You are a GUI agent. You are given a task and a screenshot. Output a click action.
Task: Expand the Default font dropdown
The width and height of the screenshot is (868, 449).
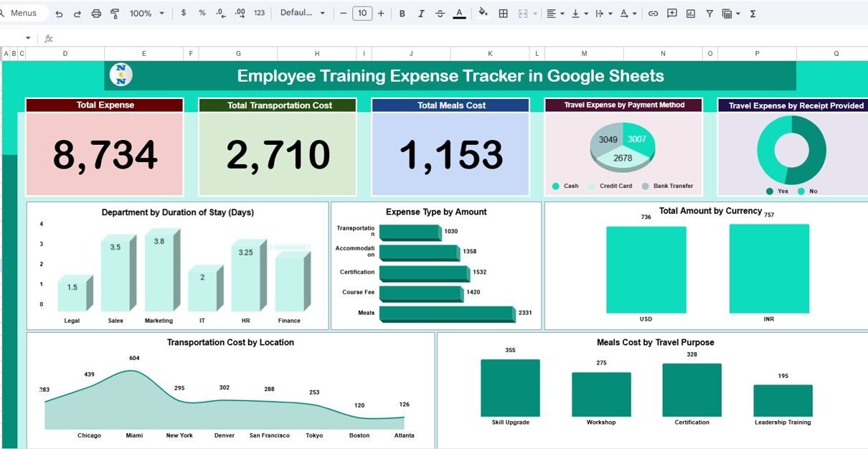click(302, 13)
